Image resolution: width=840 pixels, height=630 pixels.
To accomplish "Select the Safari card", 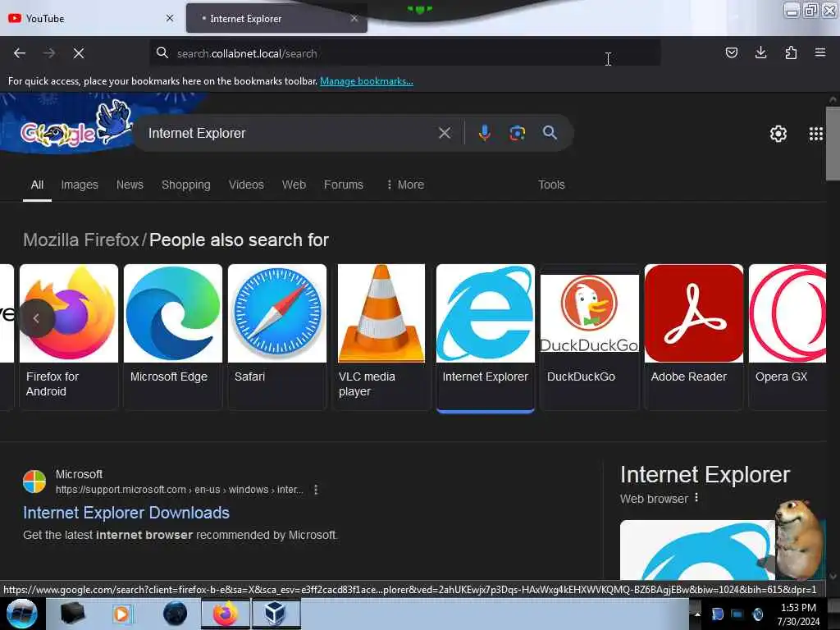I will tap(277, 336).
